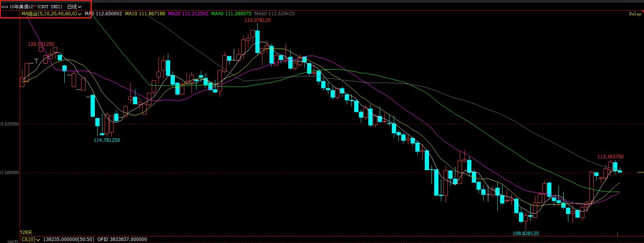
Task: Click the 114.781250 low price label
Action: pos(107,140)
